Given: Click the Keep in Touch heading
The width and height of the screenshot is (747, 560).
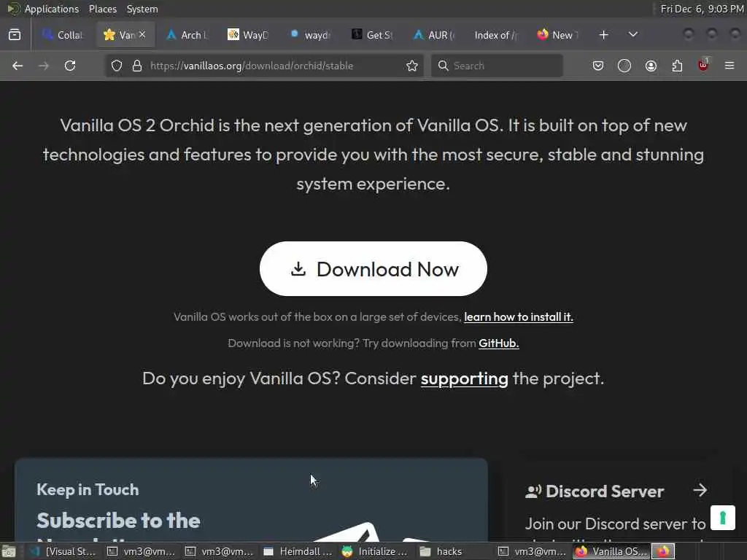Looking at the screenshot, I should [88, 489].
